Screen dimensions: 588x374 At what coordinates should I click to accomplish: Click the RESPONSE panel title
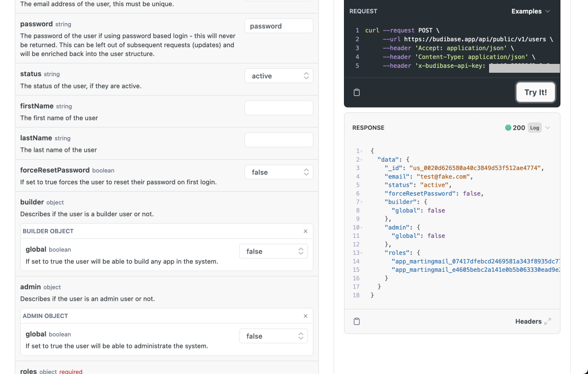(x=368, y=128)
